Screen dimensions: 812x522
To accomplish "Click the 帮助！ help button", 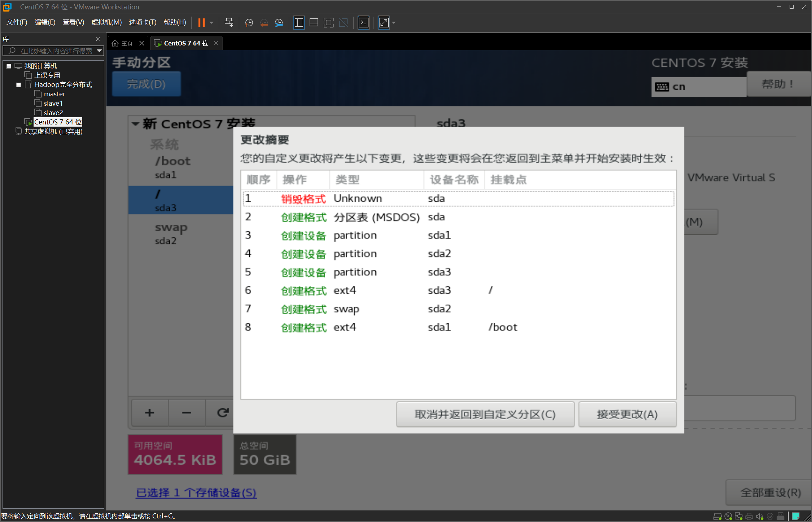I will tap(778, 84).
